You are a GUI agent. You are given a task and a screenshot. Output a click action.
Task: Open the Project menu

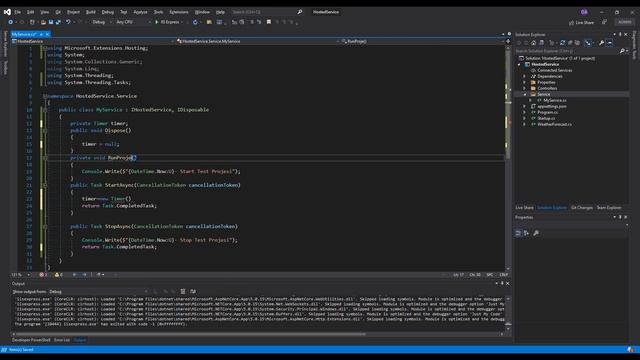[73, 12]
